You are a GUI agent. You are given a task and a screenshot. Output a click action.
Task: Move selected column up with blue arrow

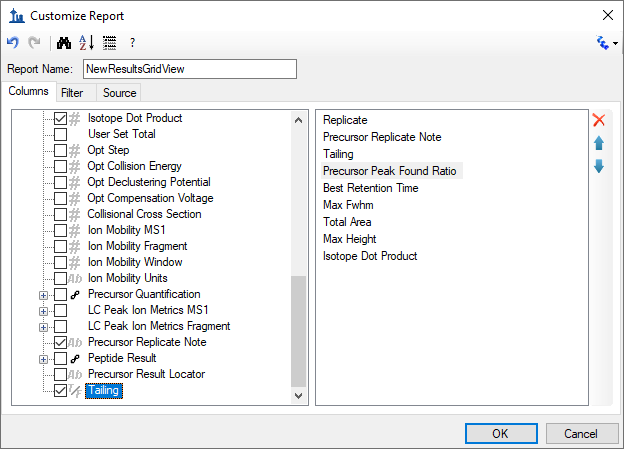click(x=599, y=143)
